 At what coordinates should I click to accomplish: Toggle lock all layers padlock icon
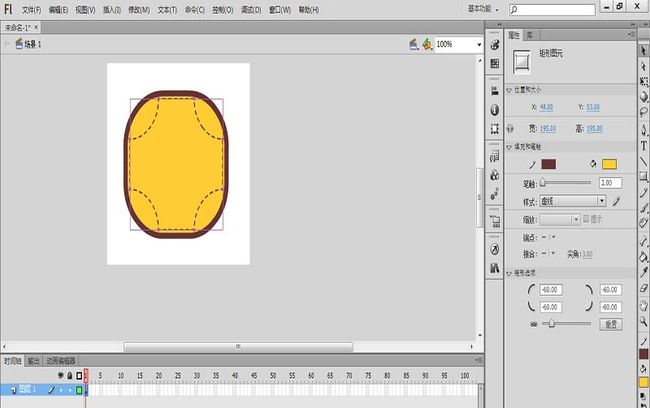70,376
